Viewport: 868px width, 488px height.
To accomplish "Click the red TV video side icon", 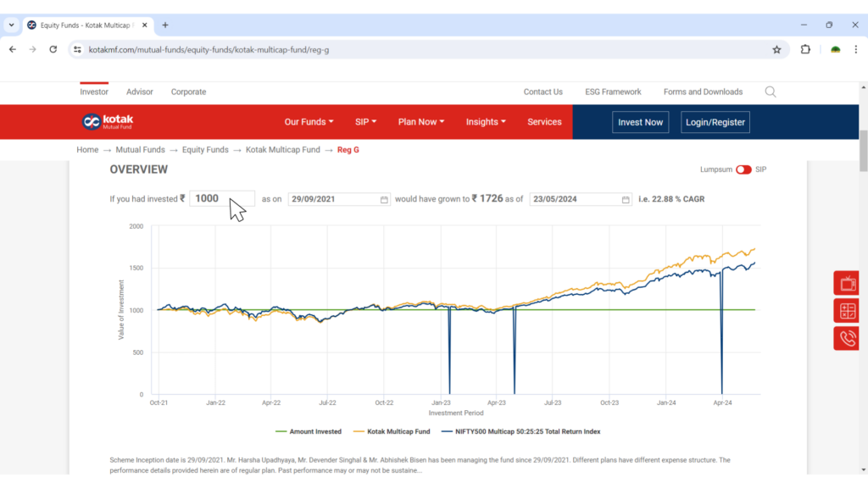I will 847,283.
